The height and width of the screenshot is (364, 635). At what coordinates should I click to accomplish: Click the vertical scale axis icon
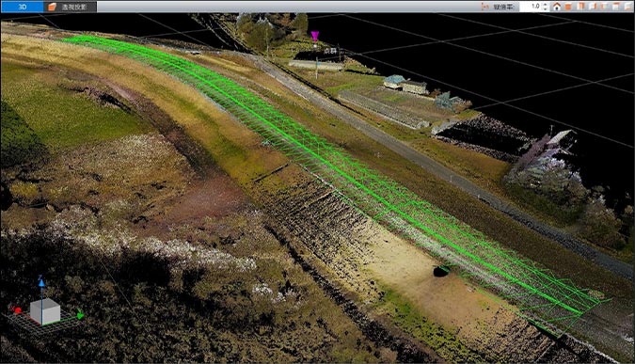(x=485, y=7)
